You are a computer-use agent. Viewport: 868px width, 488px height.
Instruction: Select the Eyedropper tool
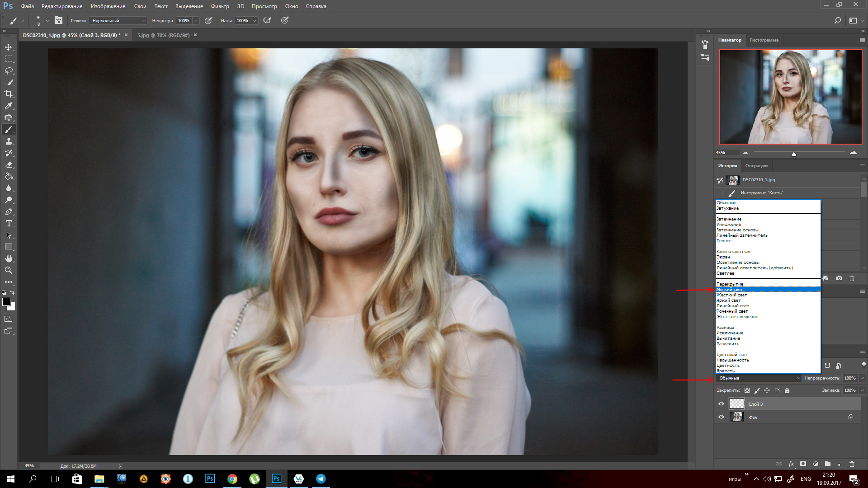pyautogui.click(x=9, y=106)
